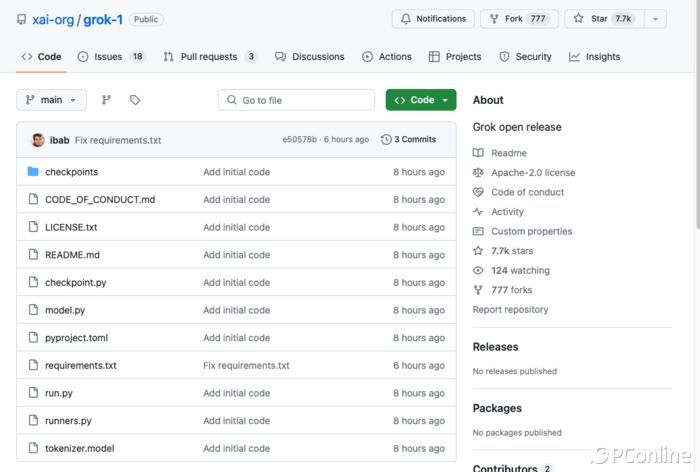Open CODE_OF_CONDUCT.md file
Viewport: 700px width, 472px height.
click(x=100, y=200)
